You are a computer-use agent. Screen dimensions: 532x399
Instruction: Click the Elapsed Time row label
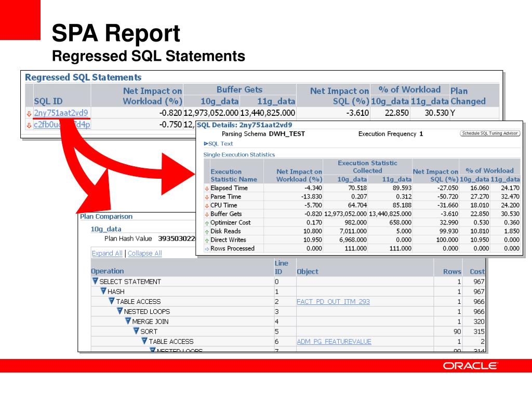(x=229, y=188)
